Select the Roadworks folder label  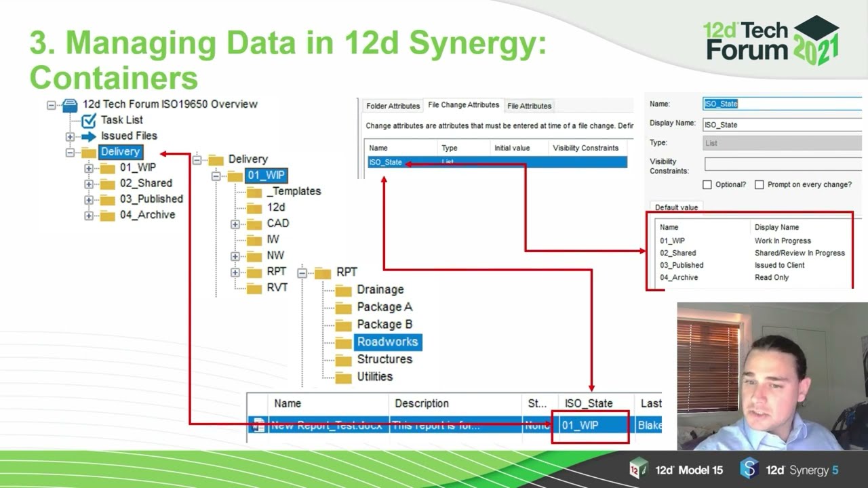388,342
